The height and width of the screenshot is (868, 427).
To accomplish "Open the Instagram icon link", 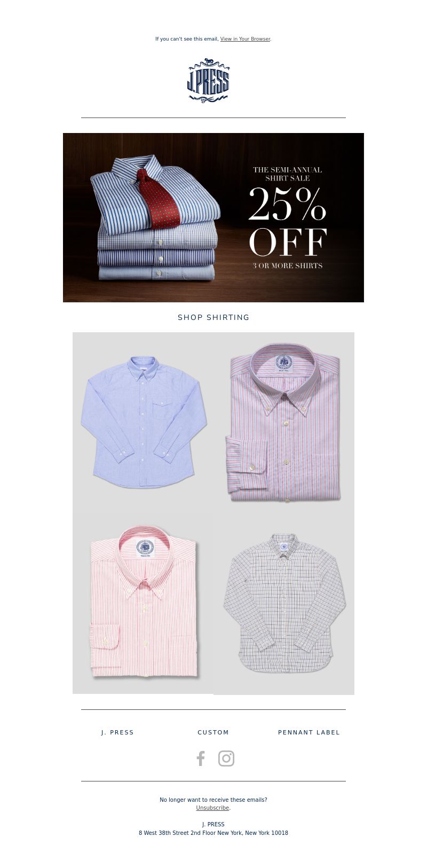I will pos(226,758).
